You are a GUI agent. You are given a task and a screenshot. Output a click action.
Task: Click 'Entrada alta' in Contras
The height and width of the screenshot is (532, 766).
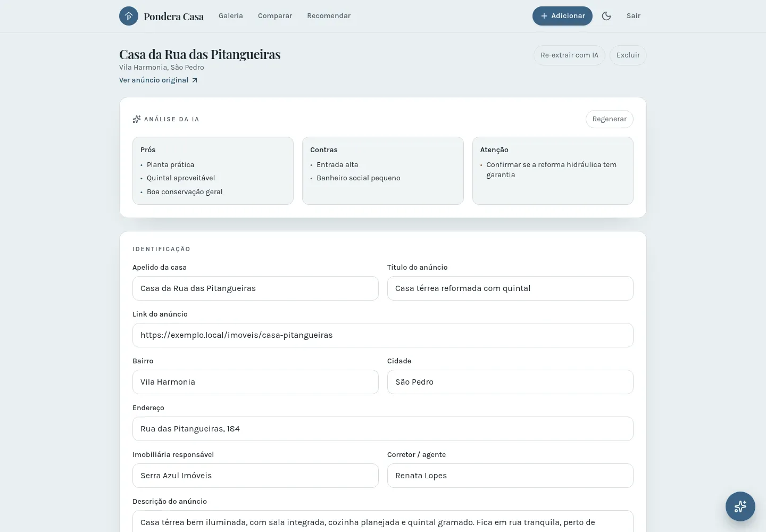(x=337, y=165)
